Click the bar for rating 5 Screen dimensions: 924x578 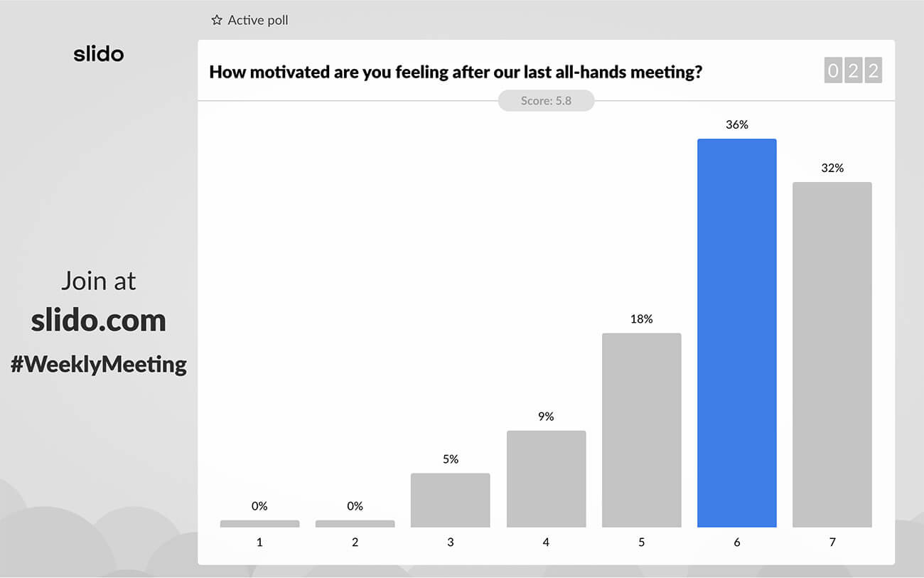(641, 430)
